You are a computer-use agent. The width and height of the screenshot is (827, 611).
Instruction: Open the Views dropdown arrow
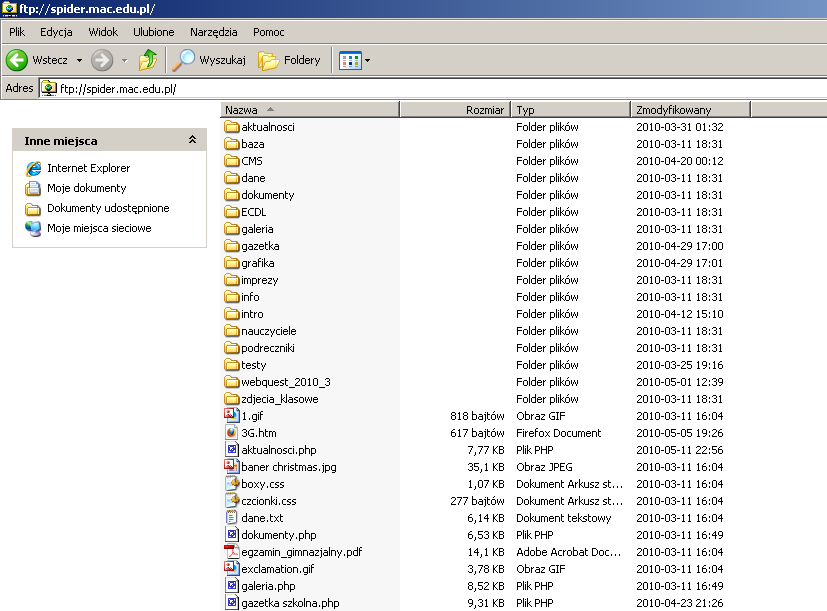coord(368,61)
